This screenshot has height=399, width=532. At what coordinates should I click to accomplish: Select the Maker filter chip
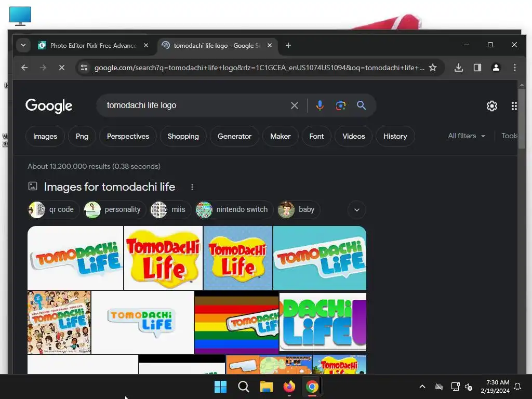[x=280, y=136]
